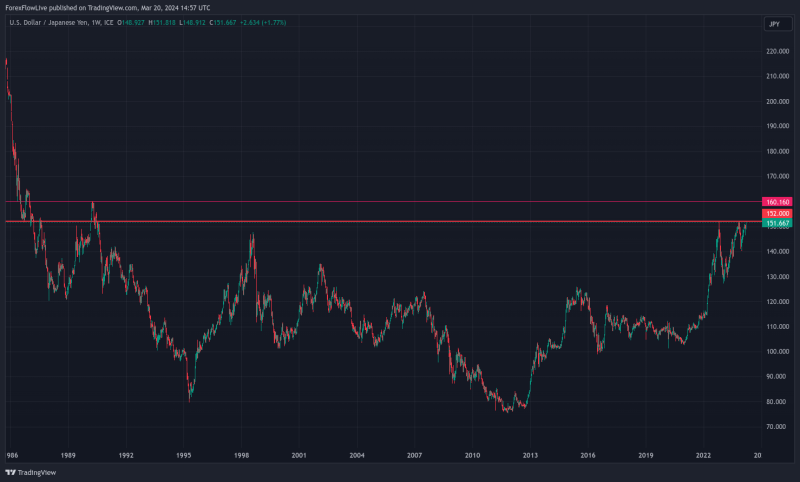Viewport: 800px width, 482px height.
Task: Click the low value 148.912
Action: [x=194, y=22]
